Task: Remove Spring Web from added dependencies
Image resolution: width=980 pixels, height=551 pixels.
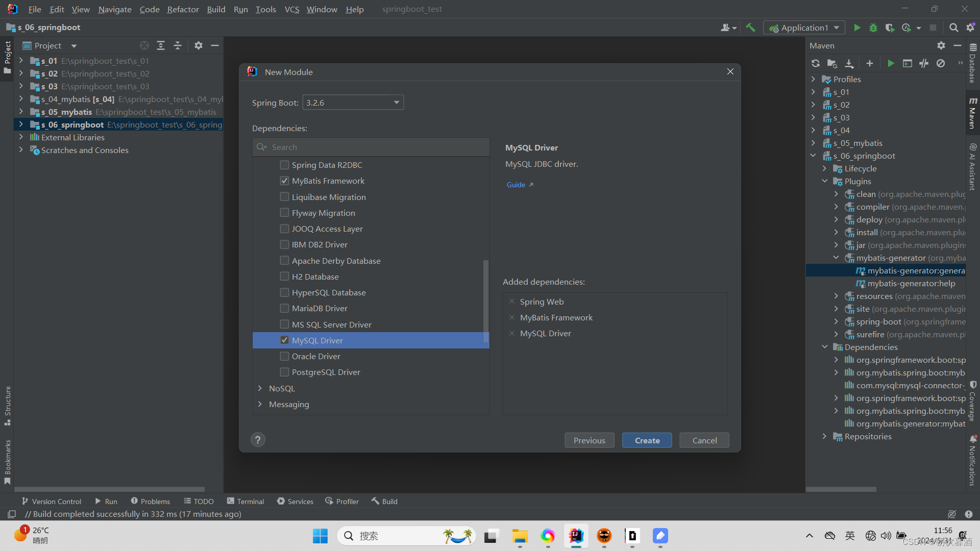Action: coord(512,302)
